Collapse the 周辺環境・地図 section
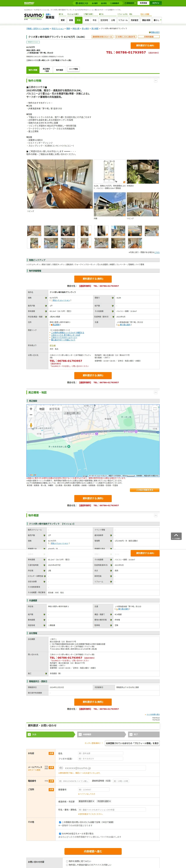This screenshot has width=186, height=868. click(156, 392)
